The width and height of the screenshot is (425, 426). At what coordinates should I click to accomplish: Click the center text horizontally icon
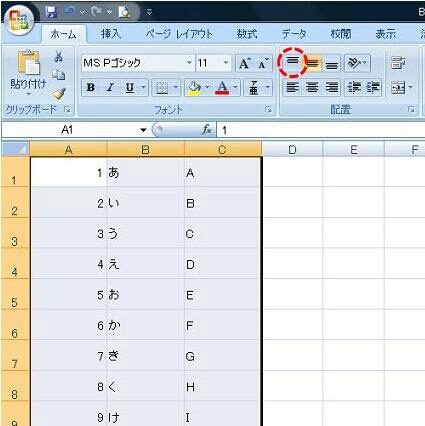tap(312, 88)
